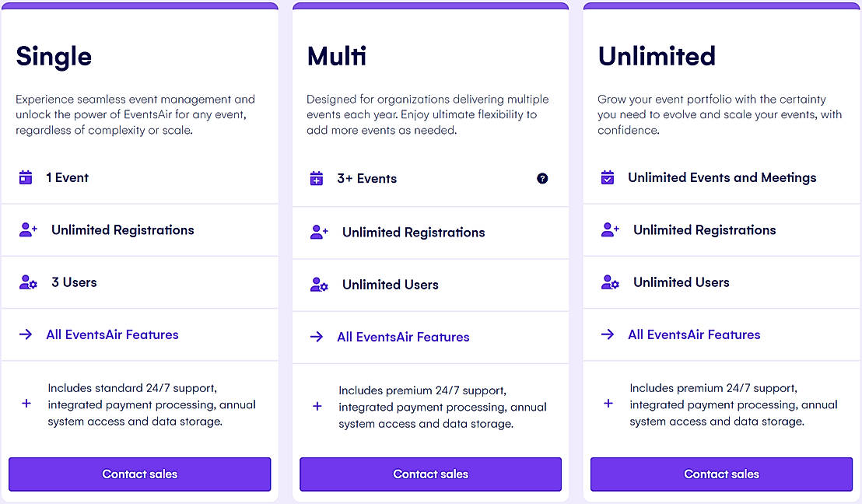Click the add-user icon in the Single plan
Image resolution: width=862 pixels, height=504 pixels.
[x=28, y=230]
